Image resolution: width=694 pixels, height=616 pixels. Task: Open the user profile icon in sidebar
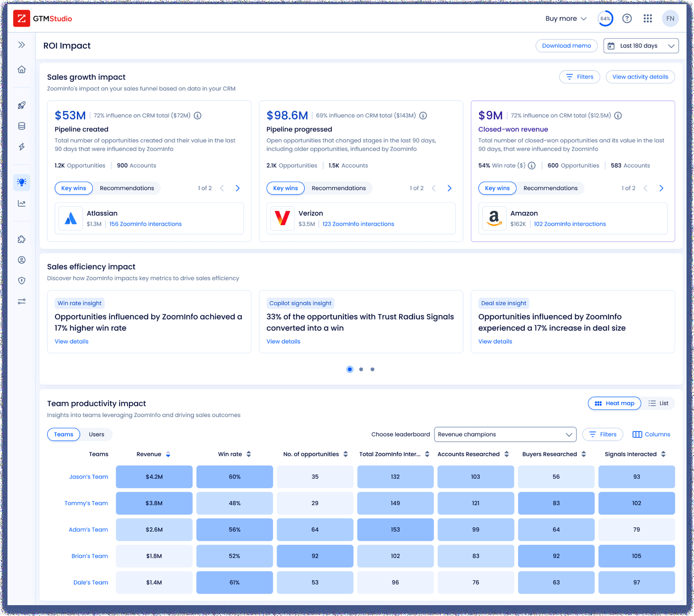click(x=21, y=260)
